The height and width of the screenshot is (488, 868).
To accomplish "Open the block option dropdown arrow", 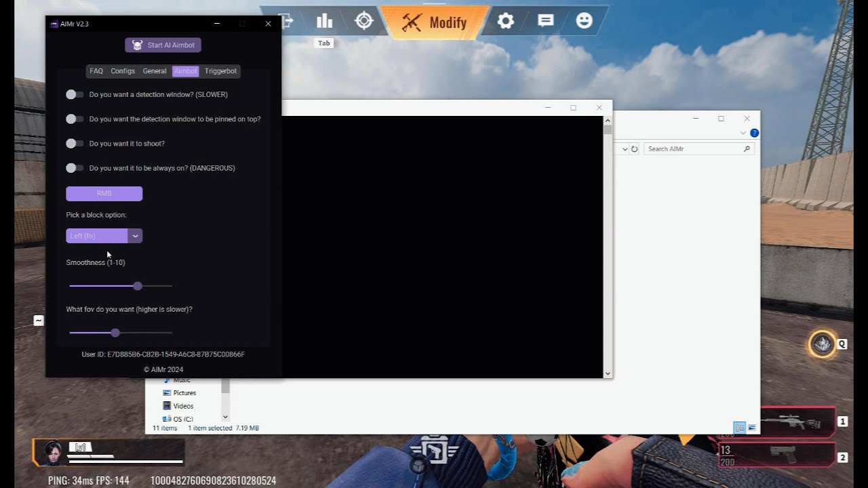I will point(135,236).
